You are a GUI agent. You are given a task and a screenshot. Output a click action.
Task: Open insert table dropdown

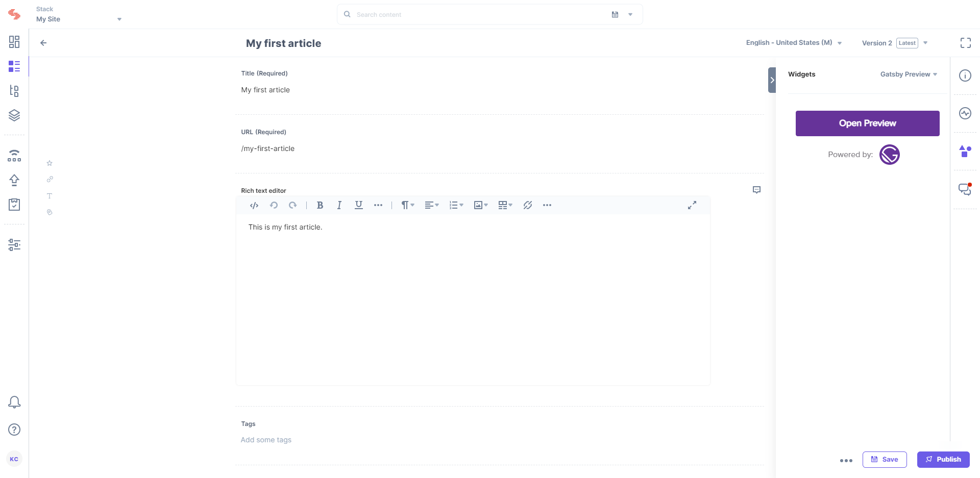pos(505,205)
